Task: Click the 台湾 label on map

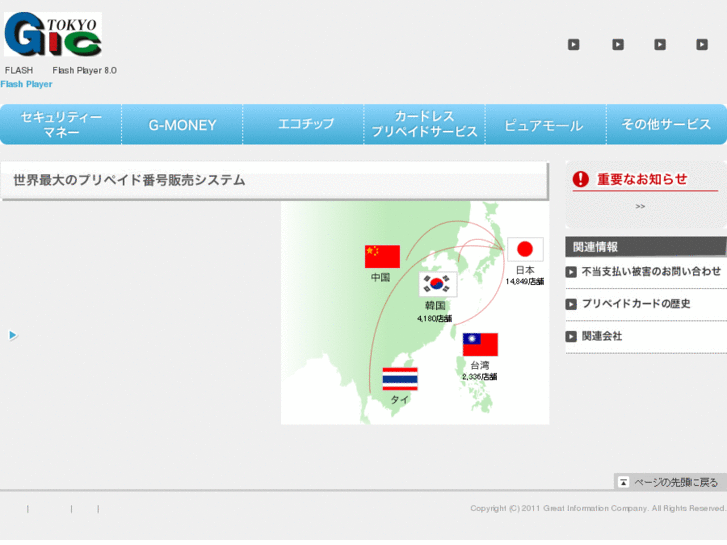Action: (479, 365)
